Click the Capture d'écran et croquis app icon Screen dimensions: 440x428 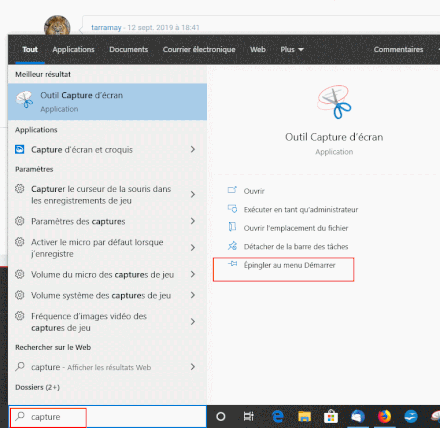[20, 149]
